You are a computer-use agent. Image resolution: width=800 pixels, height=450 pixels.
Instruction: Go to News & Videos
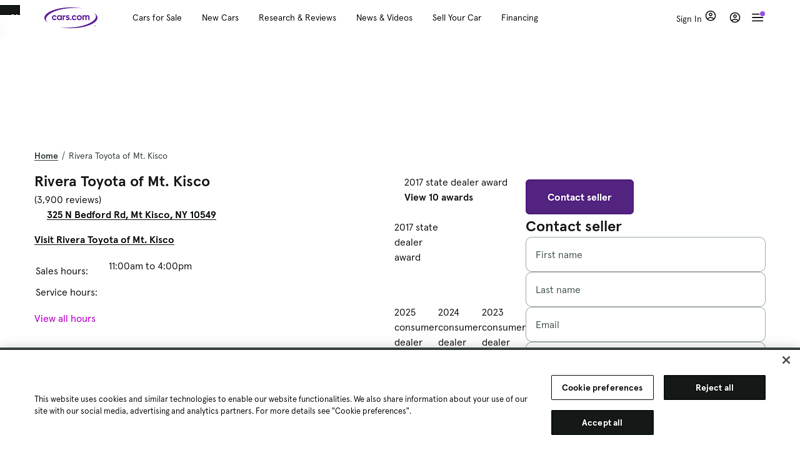384,18
